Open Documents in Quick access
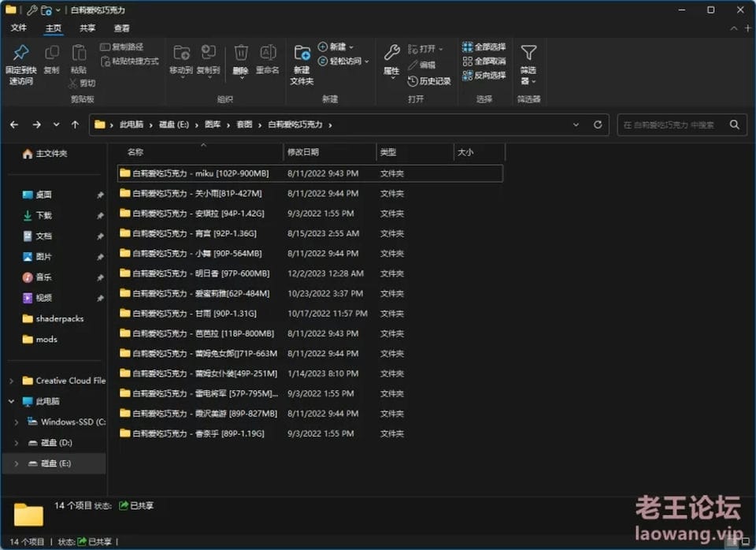This screenshot has height=550, width=756. click(x=37, y=236)
